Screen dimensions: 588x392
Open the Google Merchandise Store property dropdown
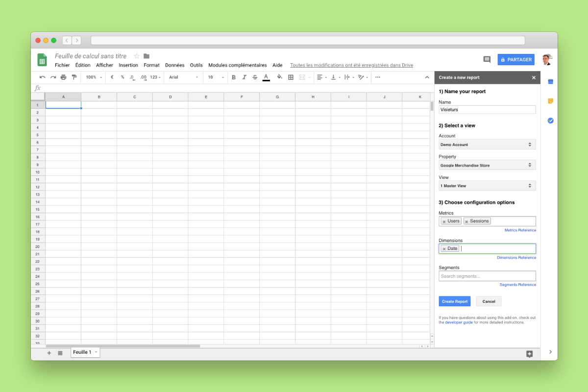click(x=487, y=165)
